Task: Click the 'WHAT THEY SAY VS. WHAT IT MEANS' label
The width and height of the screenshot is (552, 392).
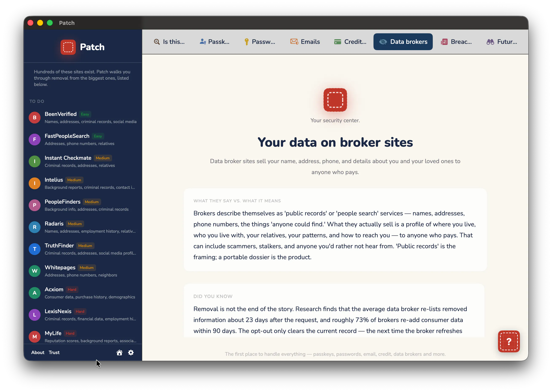Action: click(x=237, y=201)
